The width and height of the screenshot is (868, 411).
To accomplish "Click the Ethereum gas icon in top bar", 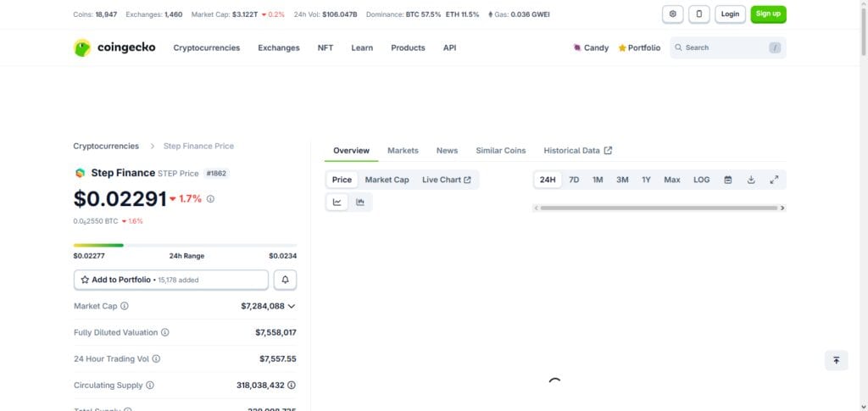I will [490, 14].
